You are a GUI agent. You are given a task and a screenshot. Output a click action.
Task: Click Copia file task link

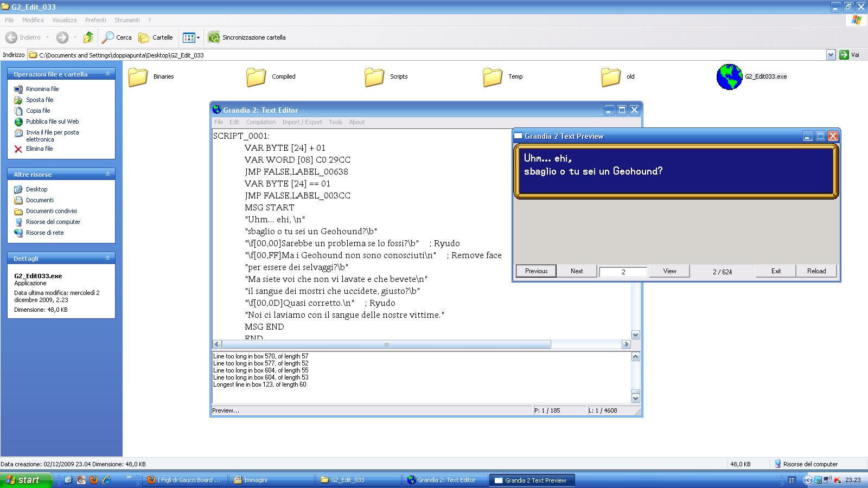(38, 111)
